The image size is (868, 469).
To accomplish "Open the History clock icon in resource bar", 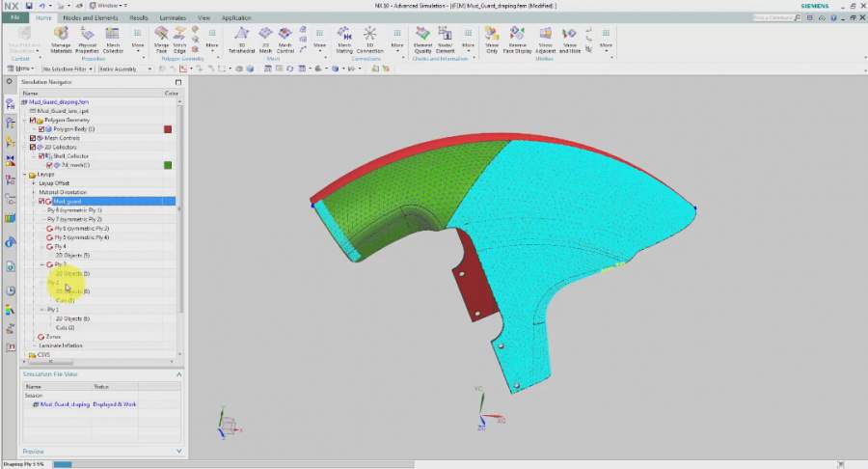I will (10, 290).
